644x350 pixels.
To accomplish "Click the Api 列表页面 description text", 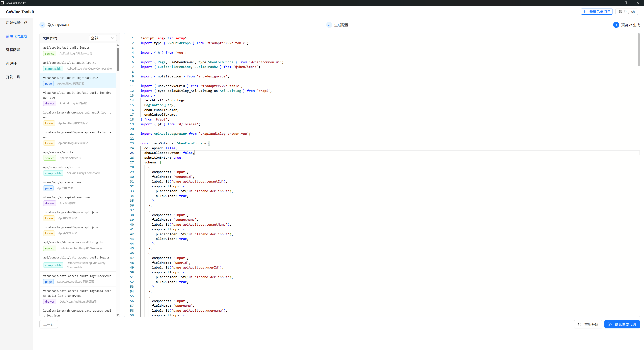I will [65, 188].
